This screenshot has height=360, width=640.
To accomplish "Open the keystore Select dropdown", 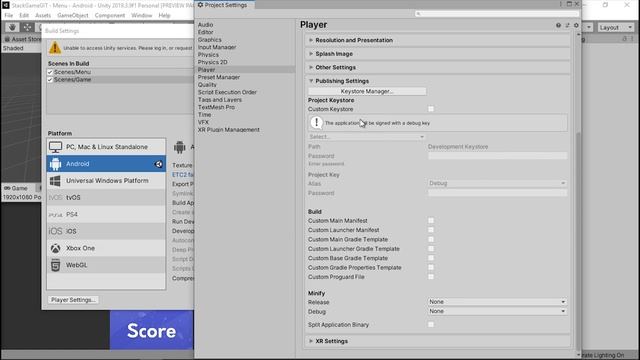I will point(367,137).
